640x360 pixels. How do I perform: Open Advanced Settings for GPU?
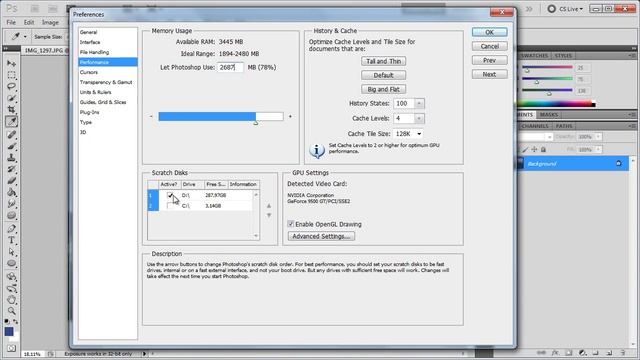click(x=321, y=236)
